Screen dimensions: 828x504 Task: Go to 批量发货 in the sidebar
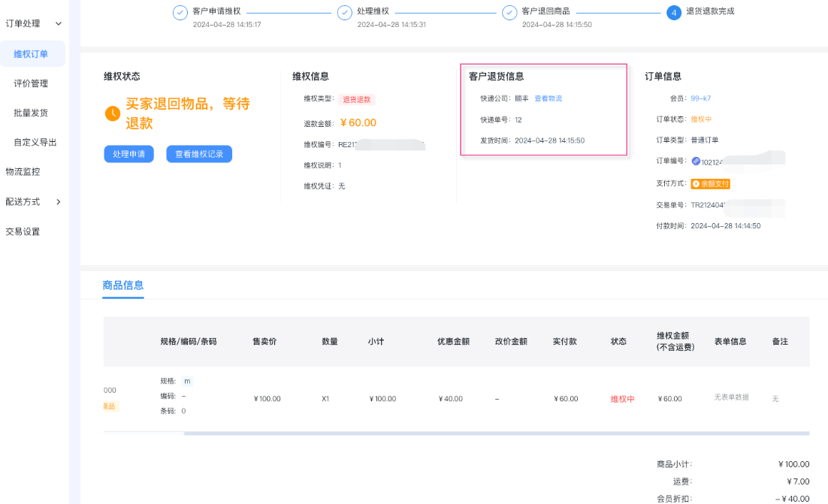point(31,113)
